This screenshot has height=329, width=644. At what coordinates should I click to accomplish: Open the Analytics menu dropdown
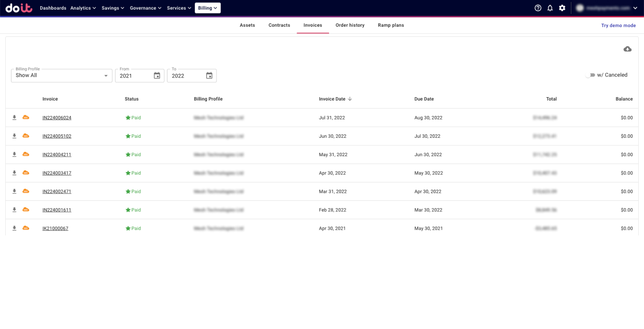tap(83, 8)
